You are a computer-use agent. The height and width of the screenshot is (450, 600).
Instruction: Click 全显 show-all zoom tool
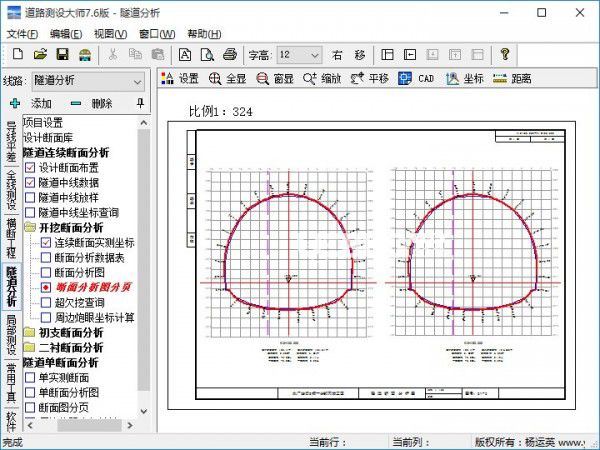[x=227, y=78]
